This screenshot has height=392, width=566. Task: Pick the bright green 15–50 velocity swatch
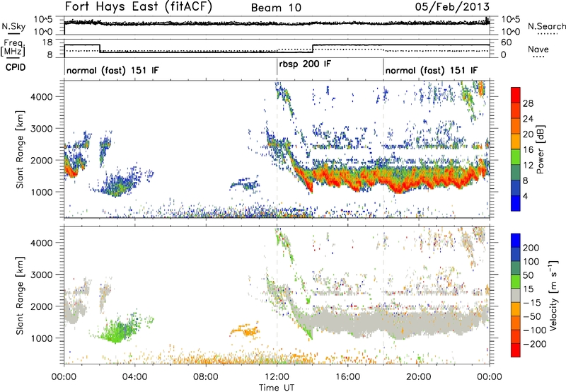tap(516, 282)
